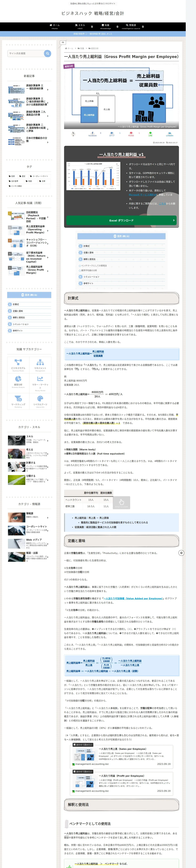Open the 報道・出版 information source card
This screenshot has width=196, height=868.
tap(29, 557)
